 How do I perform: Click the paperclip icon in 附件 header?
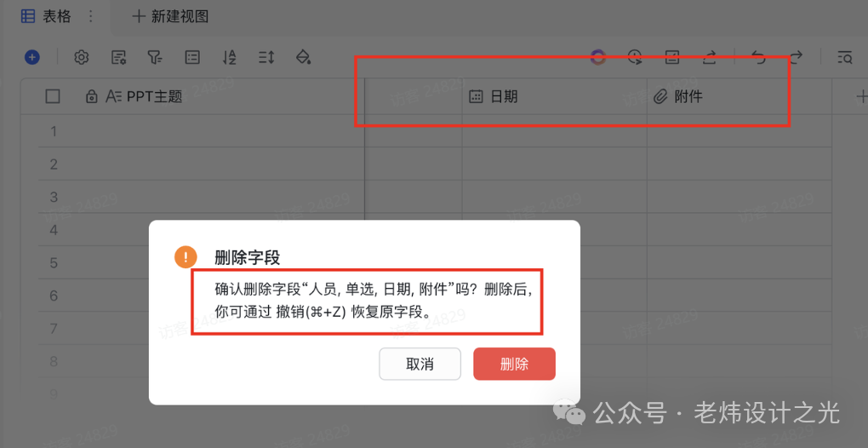coord(660,97)
